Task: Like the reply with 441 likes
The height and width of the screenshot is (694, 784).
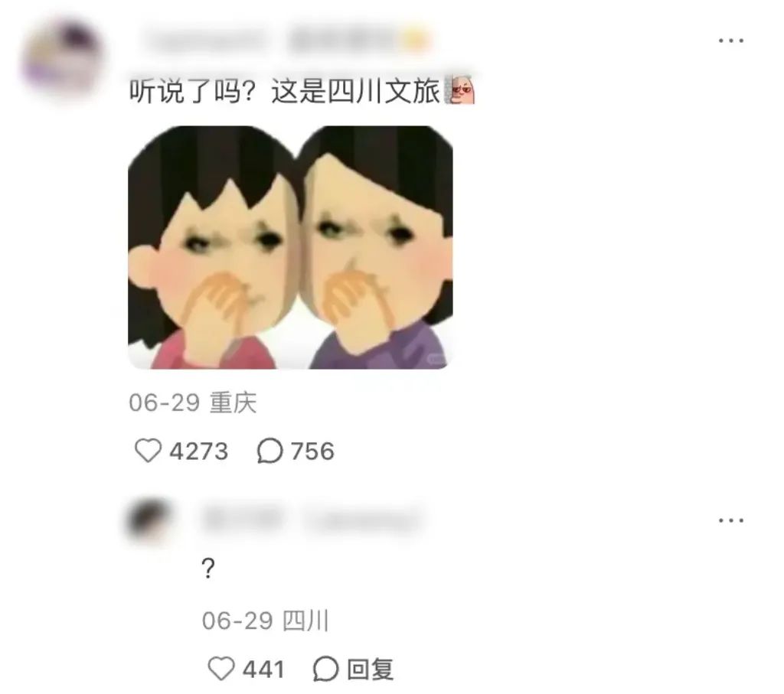Action: tap(220, 669)
